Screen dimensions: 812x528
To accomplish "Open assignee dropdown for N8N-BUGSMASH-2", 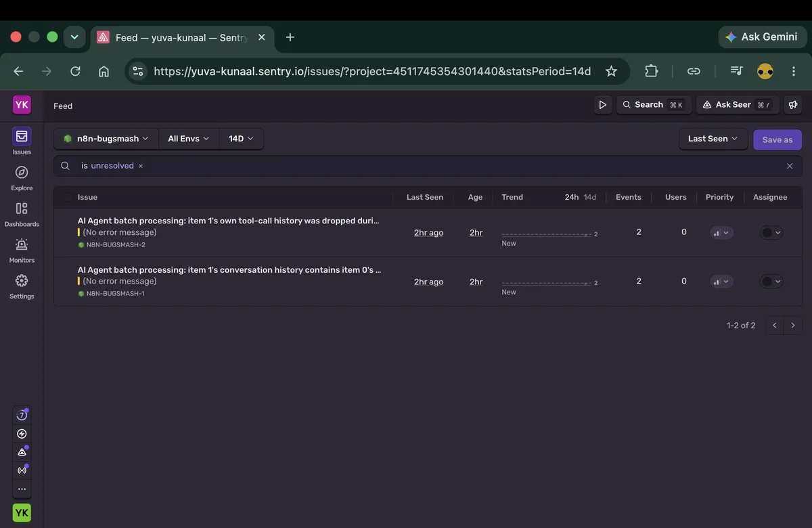I will (771, 232).
